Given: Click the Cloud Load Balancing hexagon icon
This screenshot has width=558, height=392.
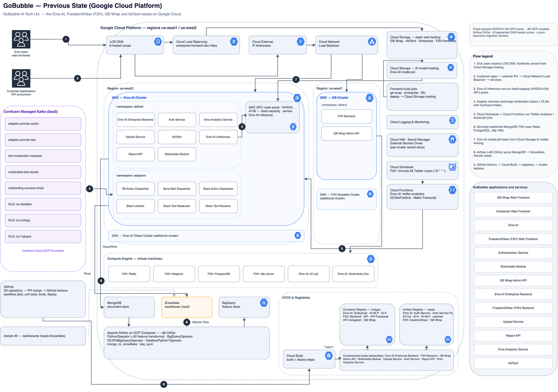Looking at the screenshot, I should (x=234, y=42).
